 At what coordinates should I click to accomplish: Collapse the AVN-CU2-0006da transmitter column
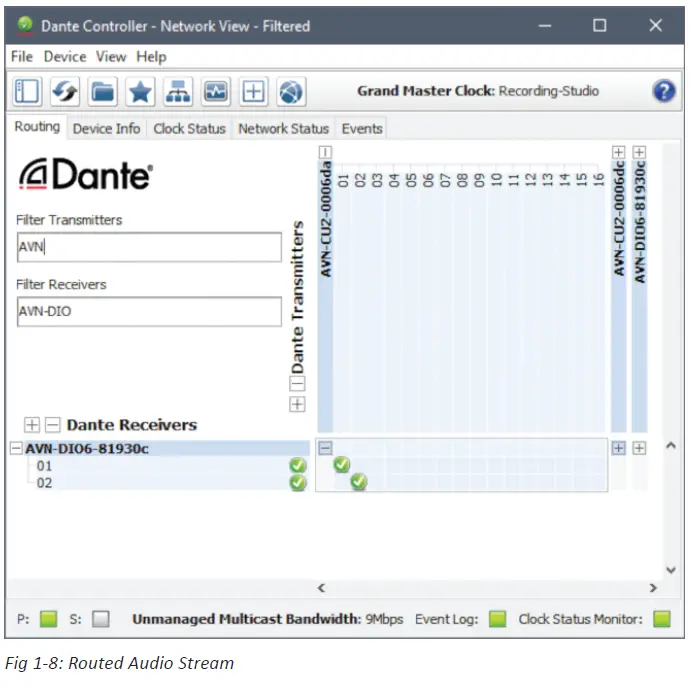(325, 152)
